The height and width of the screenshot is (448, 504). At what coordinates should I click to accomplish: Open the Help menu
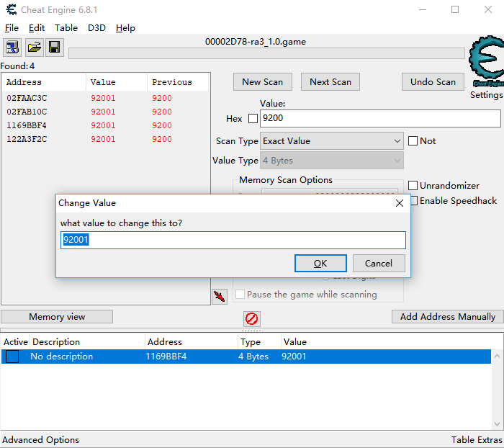(x=125, y=28)
